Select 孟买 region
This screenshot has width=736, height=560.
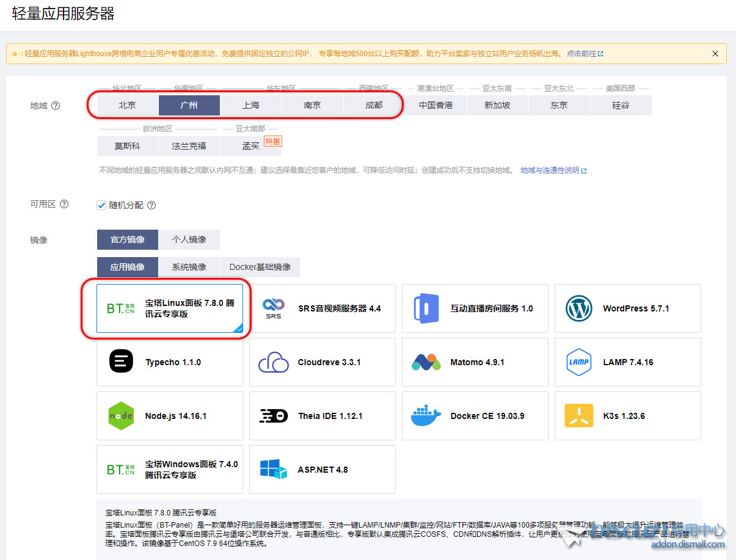tap(251, 146)
